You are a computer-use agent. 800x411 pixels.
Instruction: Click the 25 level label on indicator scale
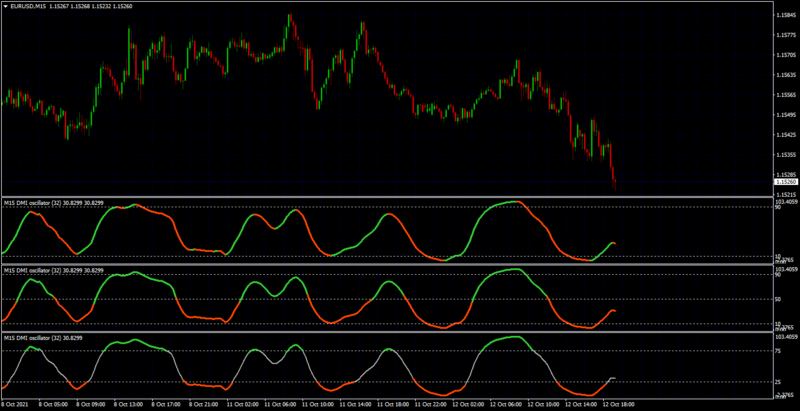[778, 382]
